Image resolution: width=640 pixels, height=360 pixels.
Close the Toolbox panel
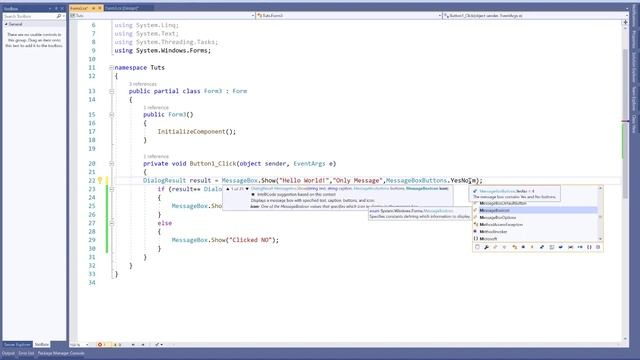(x=62, y=9)
